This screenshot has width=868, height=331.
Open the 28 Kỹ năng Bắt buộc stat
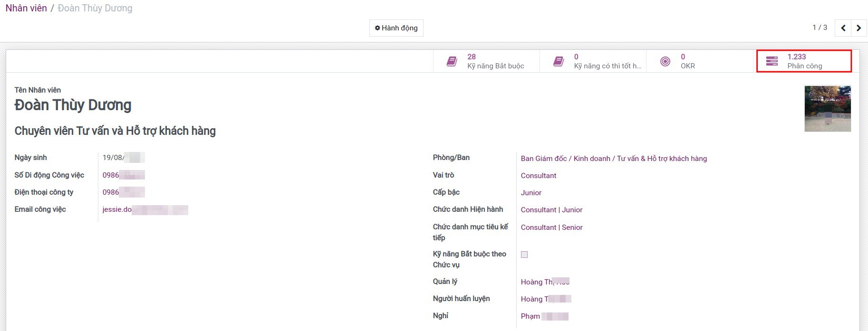(494, 61)
